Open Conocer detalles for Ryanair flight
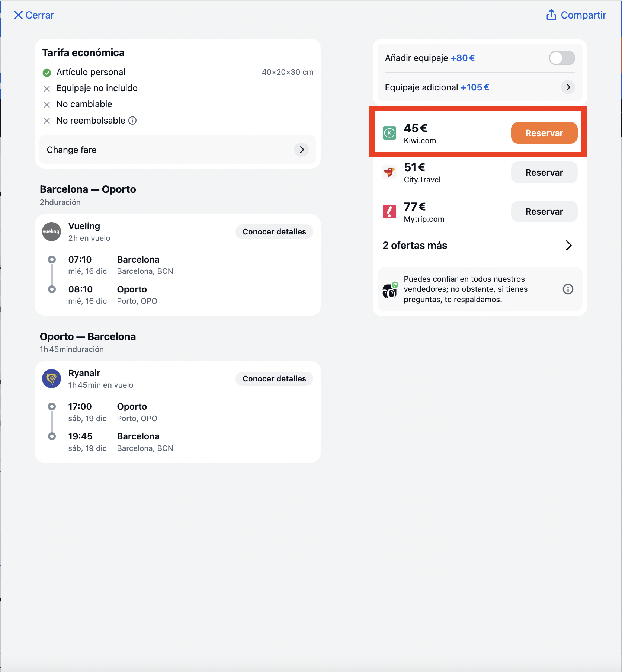The height and width of the screenshot is (672, 622). (x=274, y=379)
